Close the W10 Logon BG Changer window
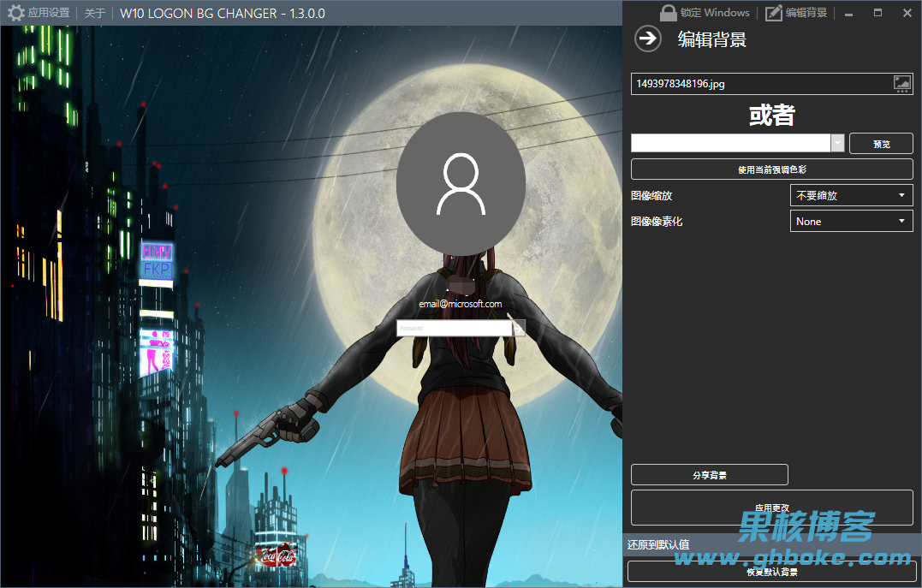 pyautogui.click(x=907, y=13)
